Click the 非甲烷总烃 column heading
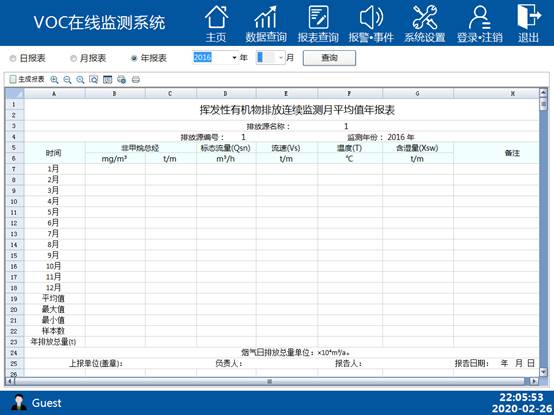554x415 pixels. 140,148
